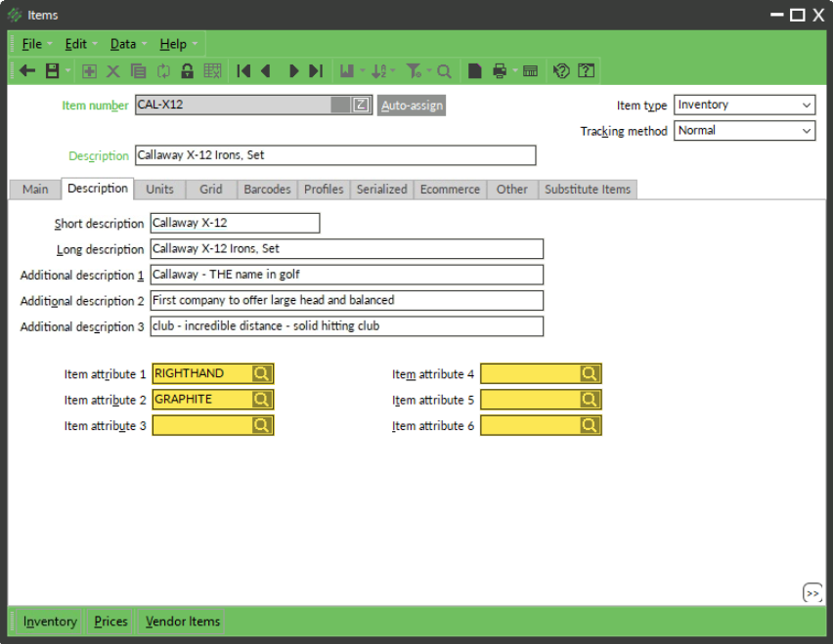Switch to the Main tab
The image size is (833, 644).
[35, 190]
